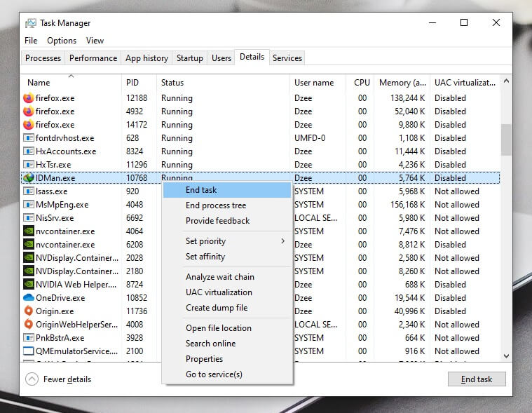The width and height of the screenshot is (532, 413).
Task: Sort by the User name column header
Action: click(318, 83)
